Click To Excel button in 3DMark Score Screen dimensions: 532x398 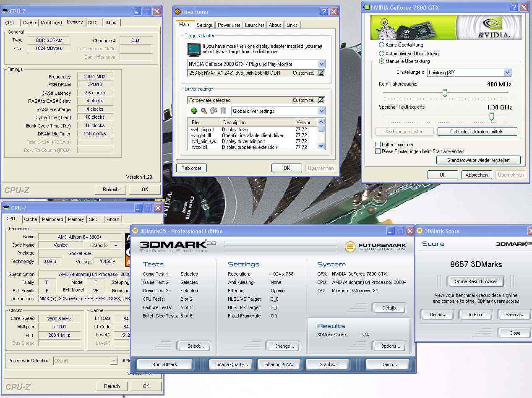(476, 315)
